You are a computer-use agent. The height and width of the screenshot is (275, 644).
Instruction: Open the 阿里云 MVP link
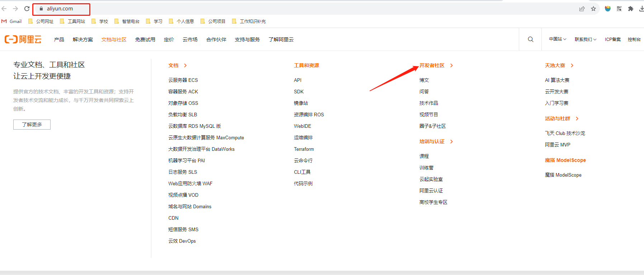558,145
